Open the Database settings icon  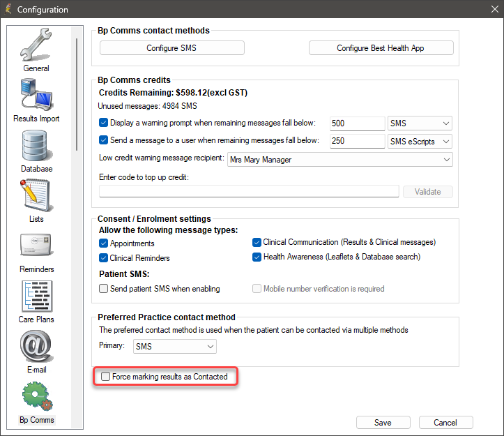coord(37,145)
